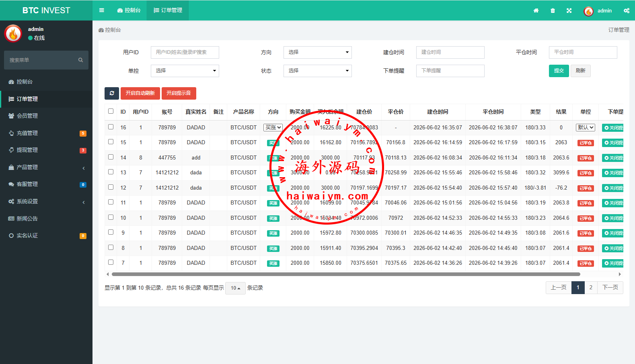Click the 已平仓 label in order 8 row
Viewport: 635px width, 364px height.
click(586, 249)
